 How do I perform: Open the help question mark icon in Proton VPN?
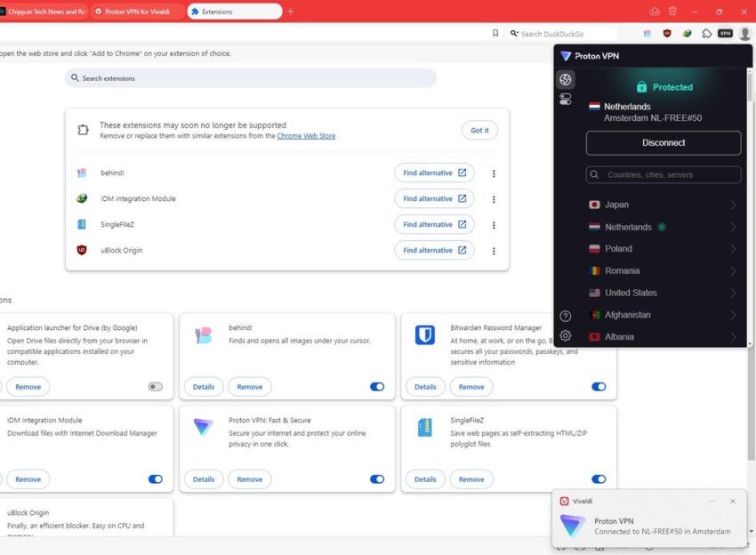click(x=566, y=316)
